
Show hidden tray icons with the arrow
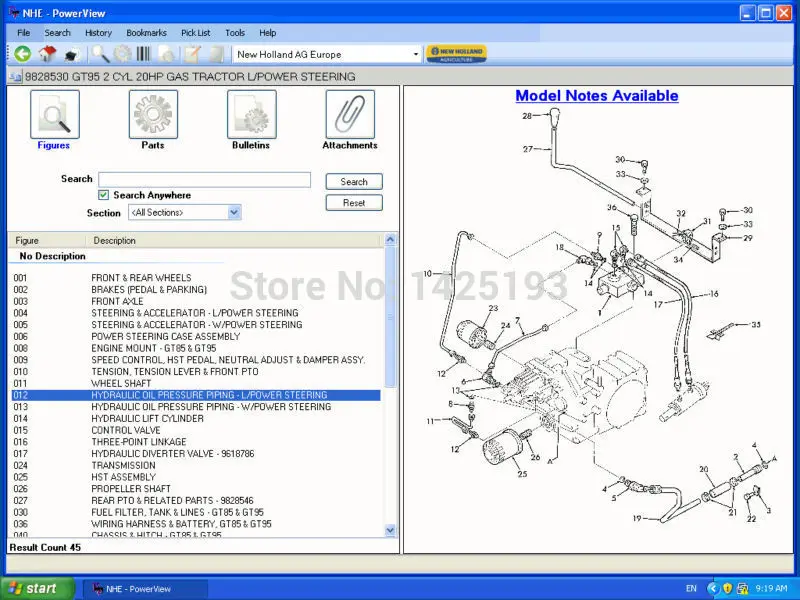712,588
